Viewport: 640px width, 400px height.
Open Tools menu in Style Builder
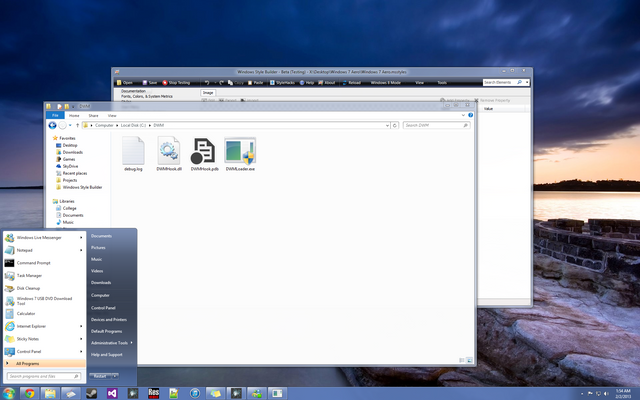[x=442, y=82]
